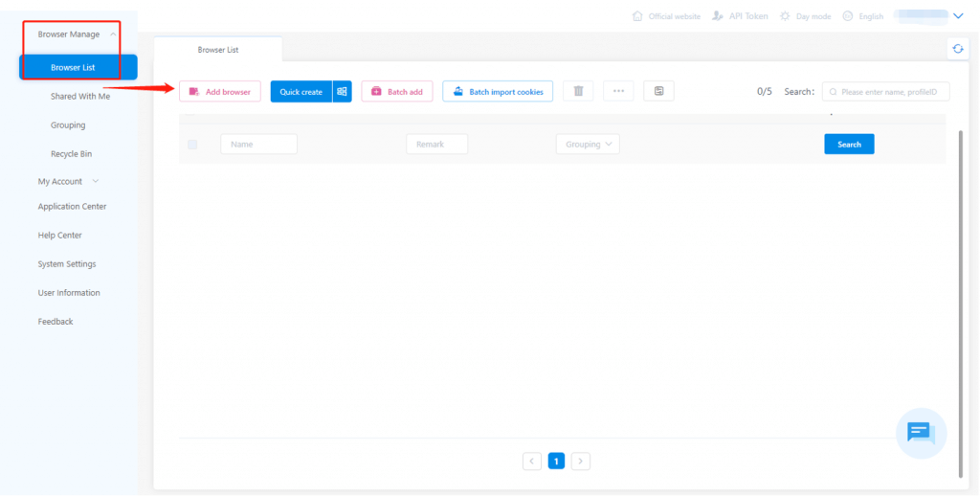Click the sun icon for Day mode

click(785, 16)
